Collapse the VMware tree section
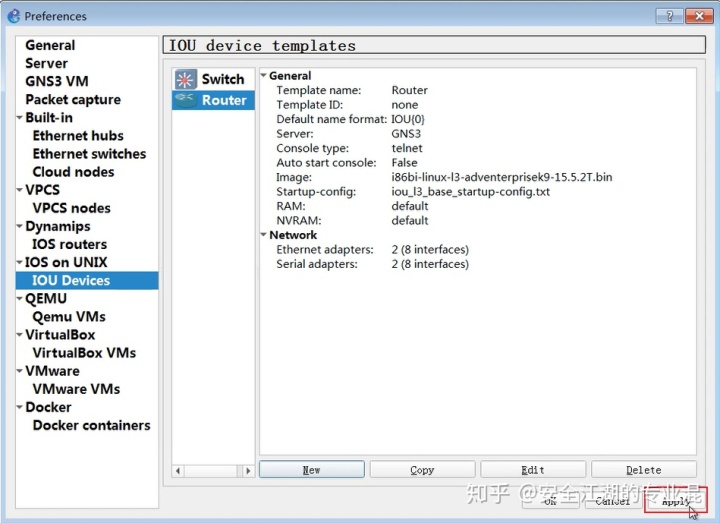Image resolution: width=720 pixels, height=523 pixels. coord(19,371)
